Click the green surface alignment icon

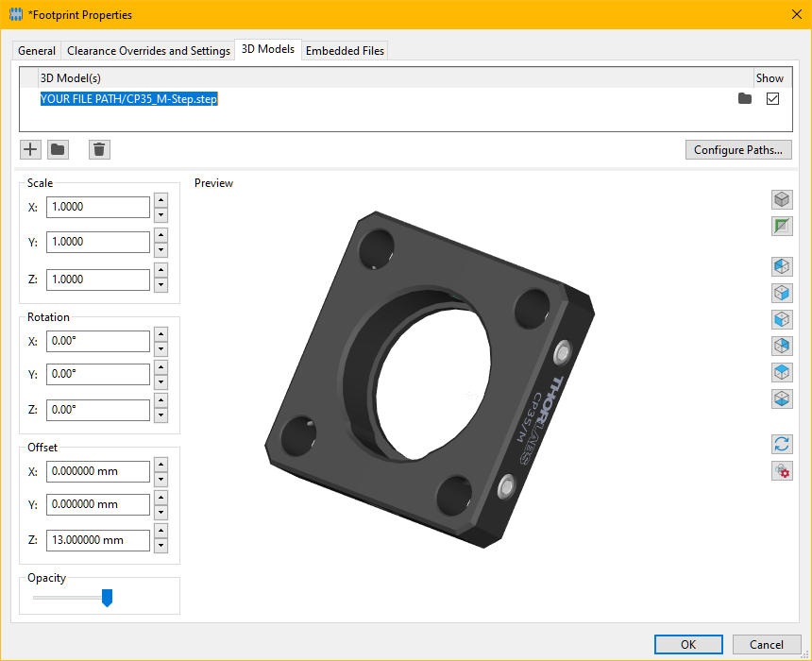pyautogui.click(x=782, y=226)
